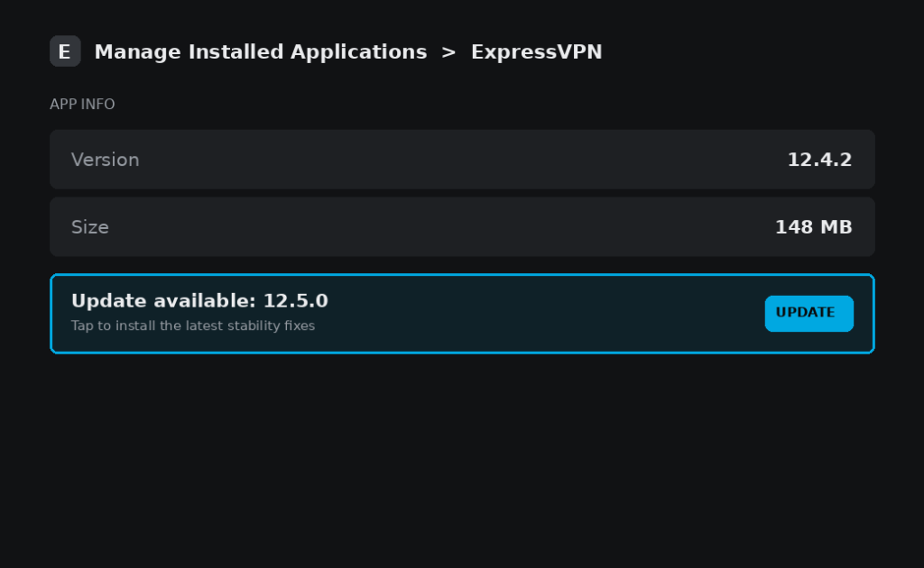Tap the UPDATE button
The image size is (924, 568).
click(x=808, y=313)
